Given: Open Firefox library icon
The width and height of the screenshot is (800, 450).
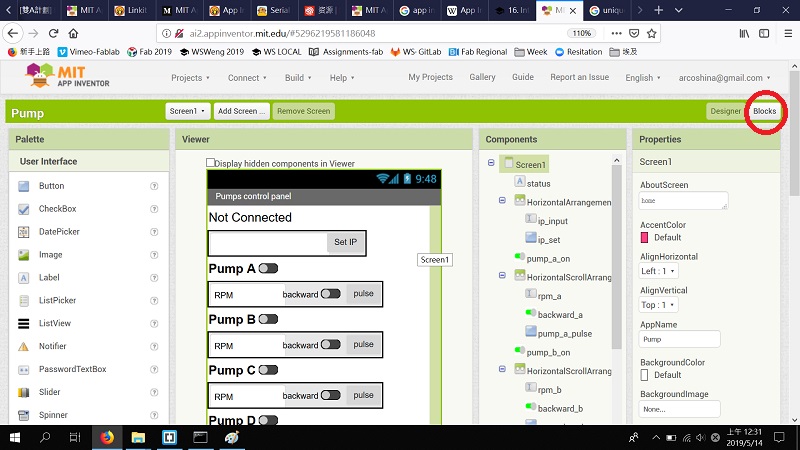Looking at the screenshot, I should (x=744, y=33).
